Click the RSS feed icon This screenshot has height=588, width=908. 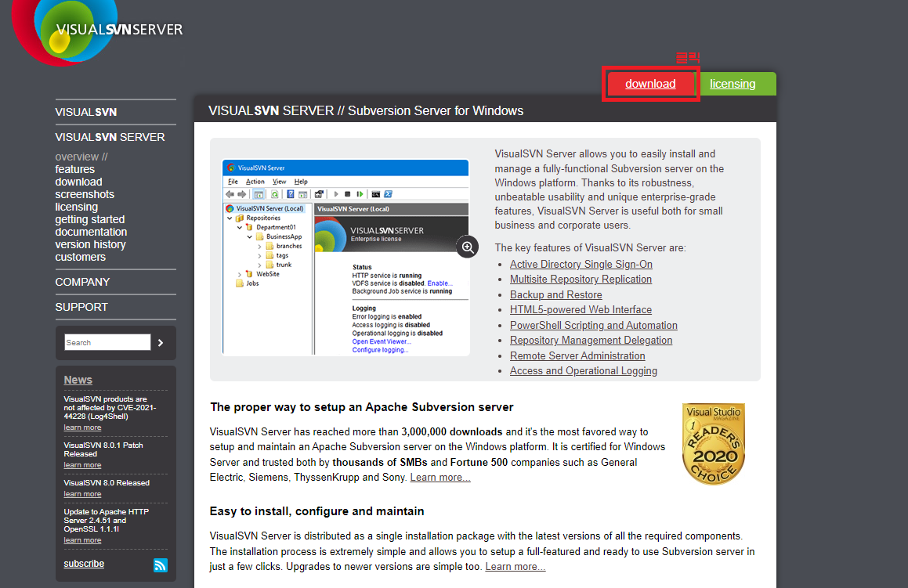click(161, 565)
